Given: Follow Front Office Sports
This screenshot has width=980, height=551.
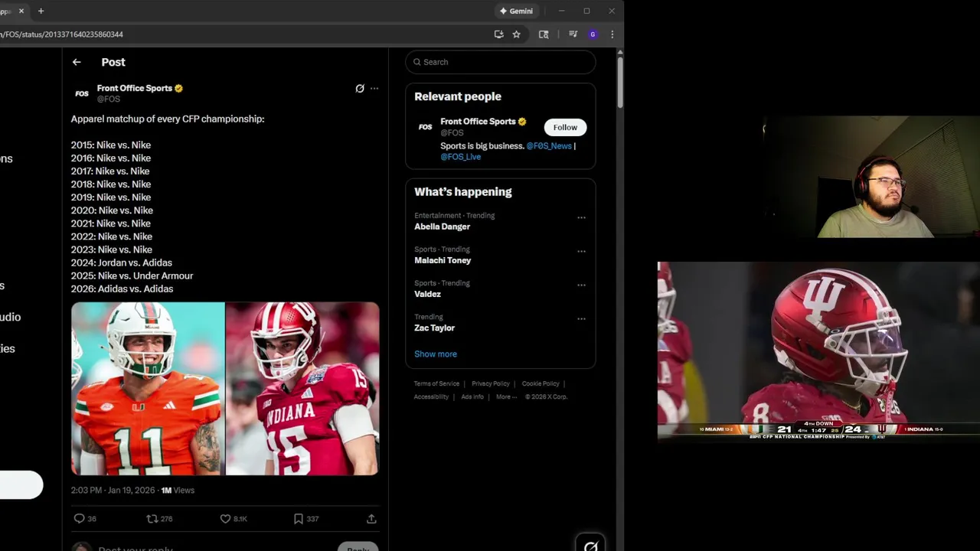Looking at the screenshot, I should 565,127.
